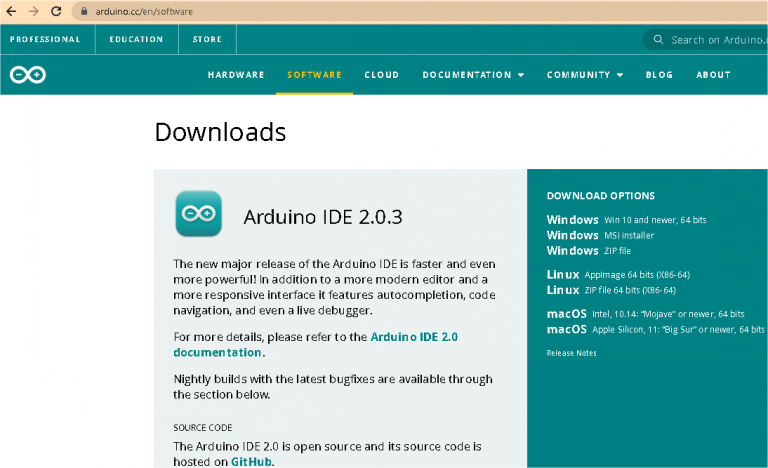Click the padlock site security icon
This screenshot has height=468, width=768.
tap(85, 12)
